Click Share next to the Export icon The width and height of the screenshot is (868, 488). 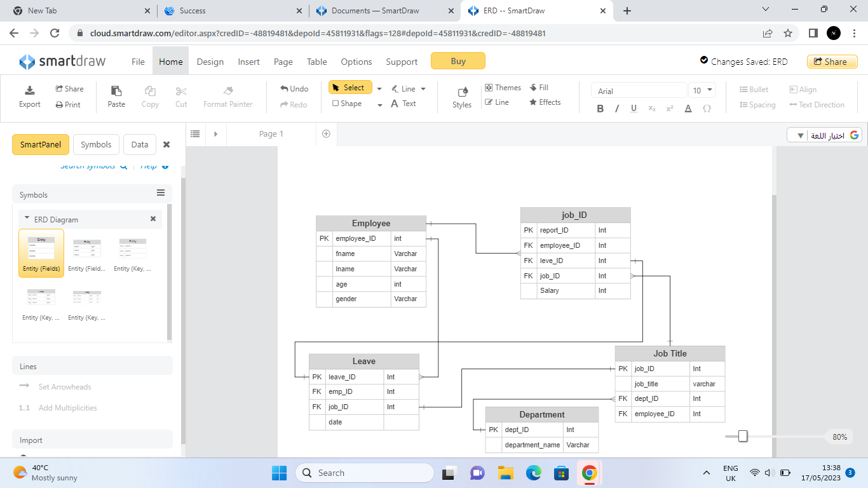pyautogui.click(x=69, y=89)
